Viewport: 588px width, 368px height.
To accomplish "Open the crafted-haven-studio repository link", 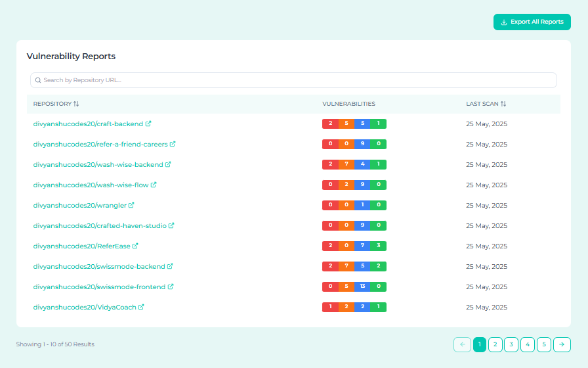I will [x=100, y=225].
